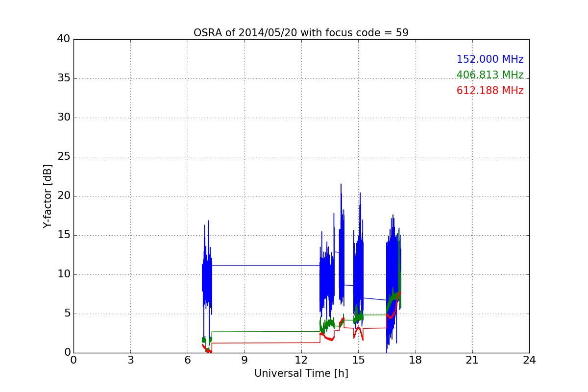Click the x-axis tick label 24

click(x=529, y=360)
